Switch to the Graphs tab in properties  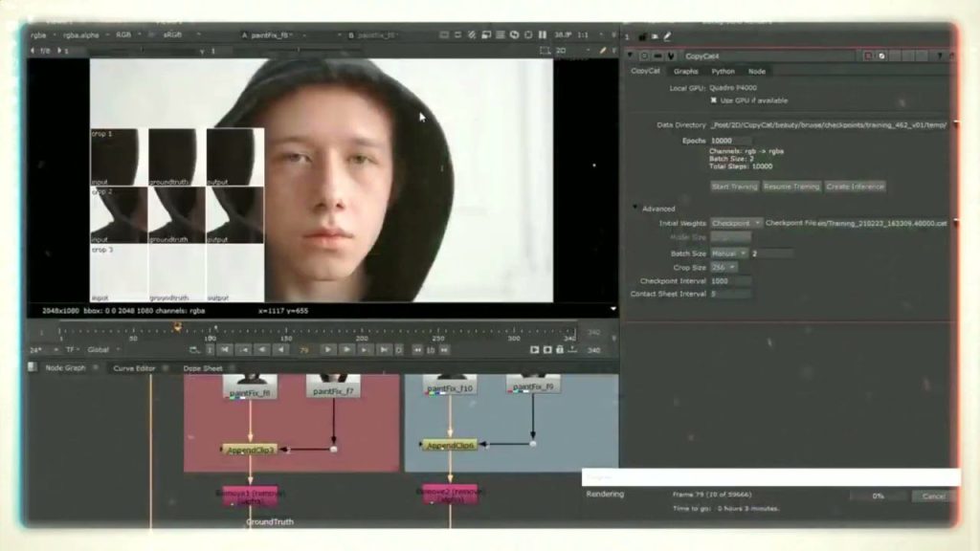point(685,71)
